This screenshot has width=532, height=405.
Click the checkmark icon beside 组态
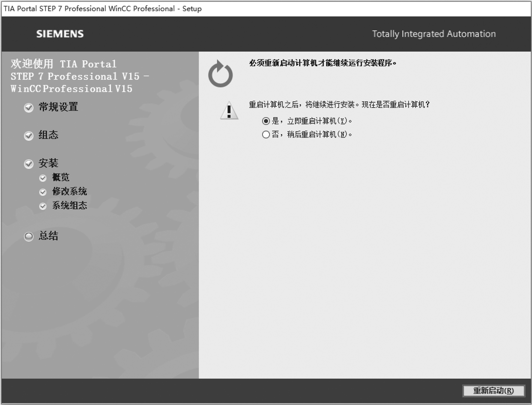click(29, 136)
